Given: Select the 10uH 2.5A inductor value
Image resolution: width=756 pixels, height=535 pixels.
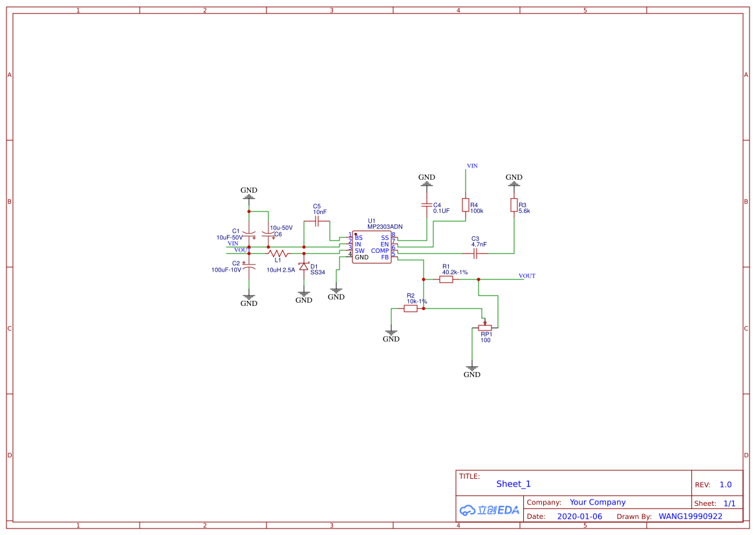Looking at the screenshot, I should [281, 270].
